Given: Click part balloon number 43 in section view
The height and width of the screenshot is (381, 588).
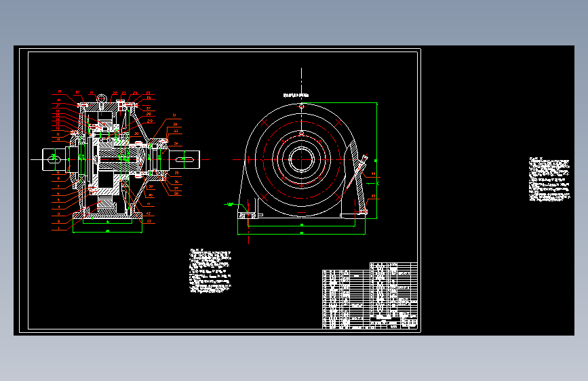Looking at the screenshot, I should point(149,221).
